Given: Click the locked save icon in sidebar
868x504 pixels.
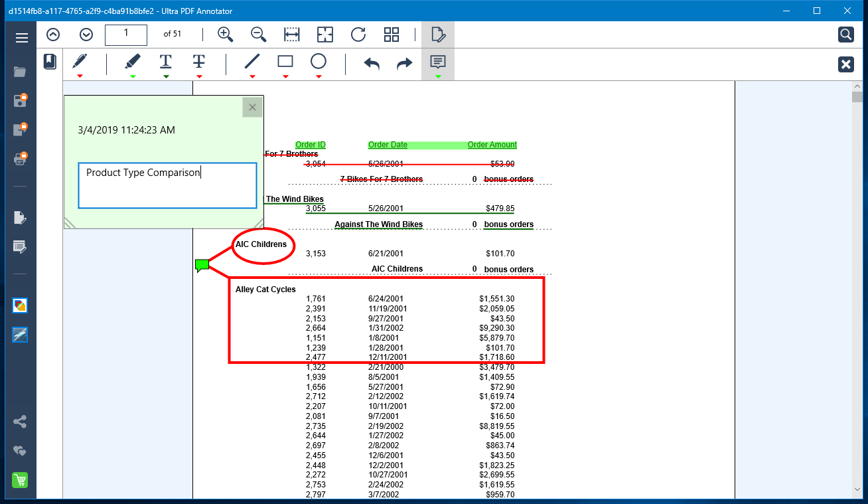Looking at the screenshot, I should (x=20, y=100).
